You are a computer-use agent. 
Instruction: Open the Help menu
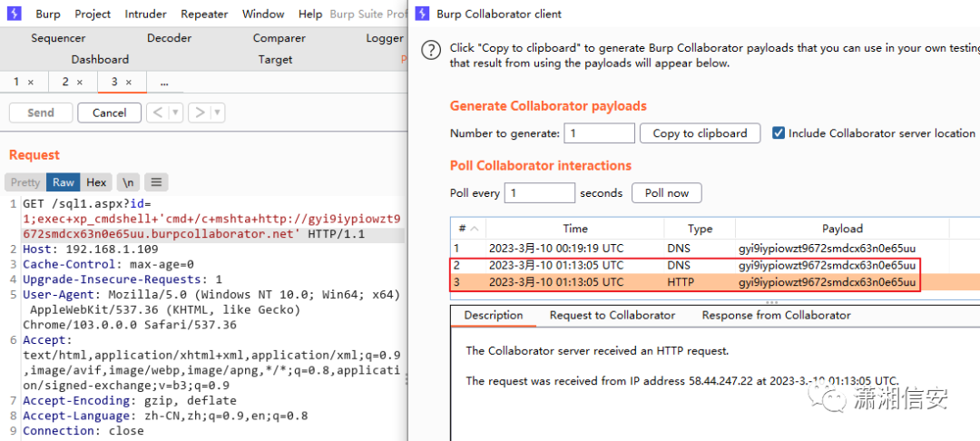coord(310,14)
